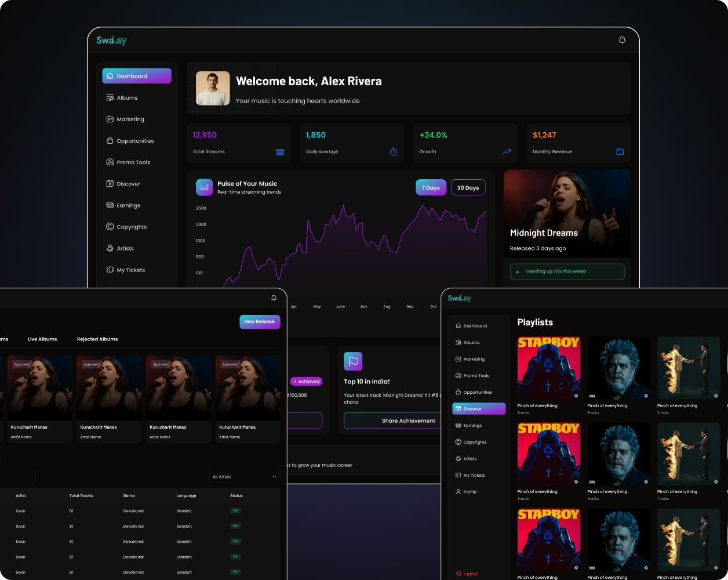Screen dimensions: 728x580
Task: Click the Daily Average timer icon
Action: (393, 152)
